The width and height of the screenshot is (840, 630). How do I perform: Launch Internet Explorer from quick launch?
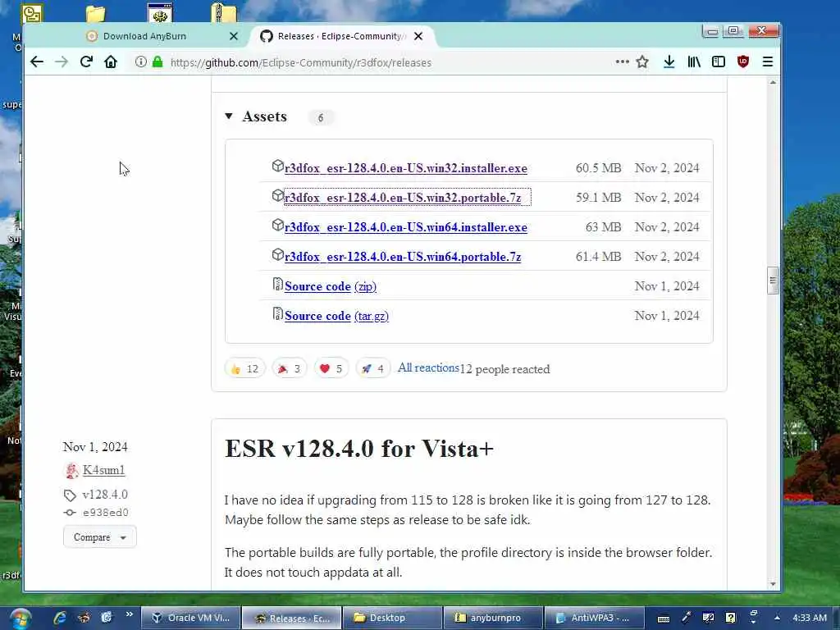tap(59, 618)
